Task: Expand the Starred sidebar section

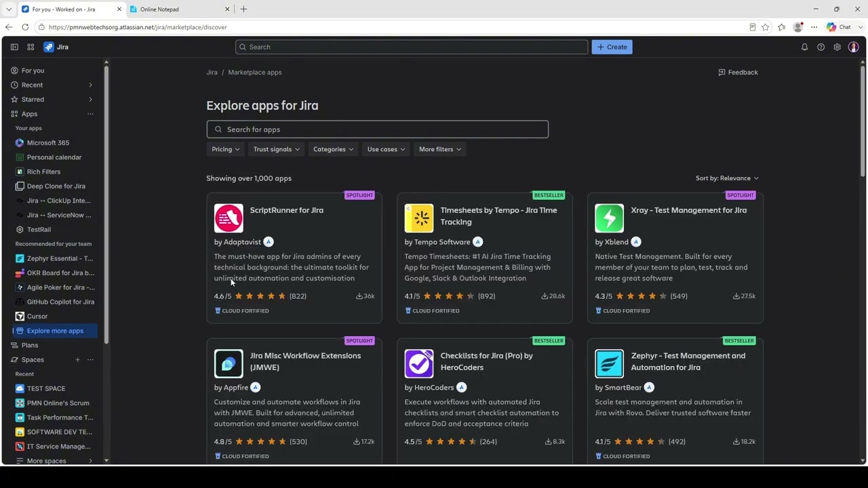Action: pos(90,100)
